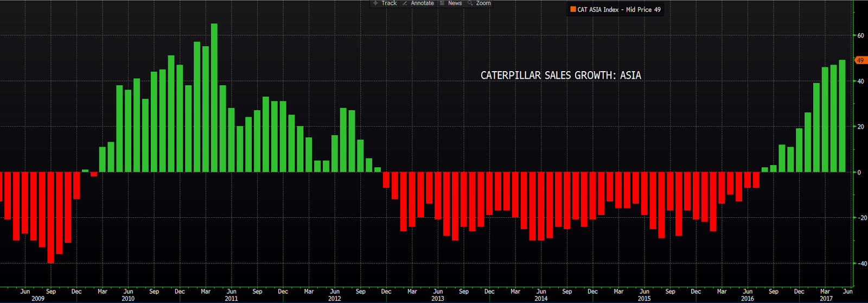Click the Track crosshair icon

375,3
